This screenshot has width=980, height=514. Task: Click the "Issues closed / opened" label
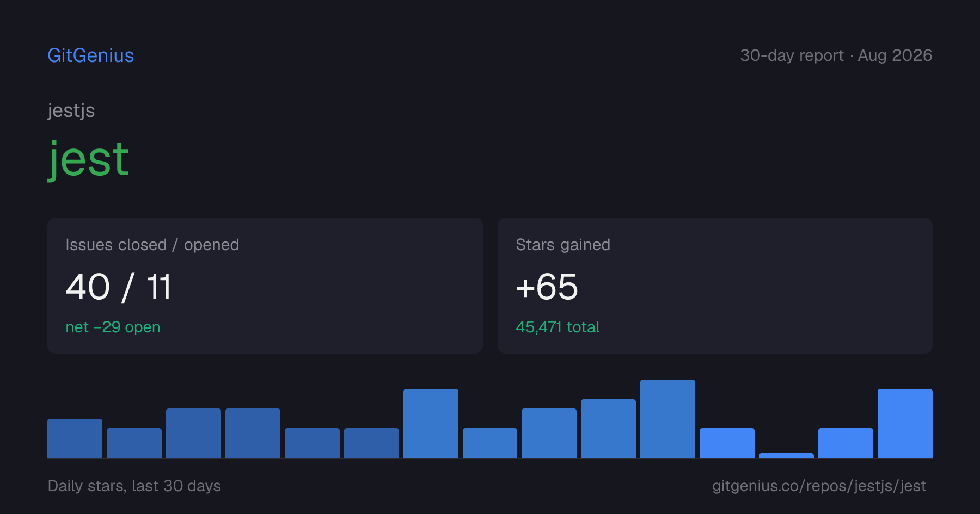152,245
